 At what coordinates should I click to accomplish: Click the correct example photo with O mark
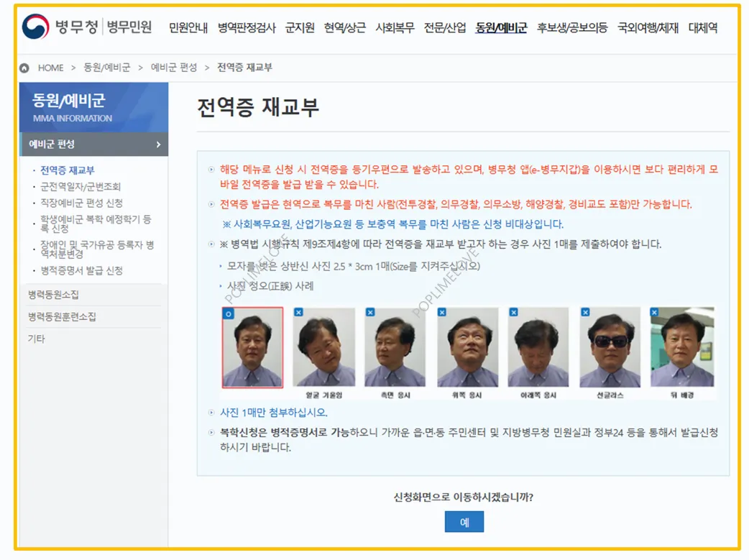253,347
